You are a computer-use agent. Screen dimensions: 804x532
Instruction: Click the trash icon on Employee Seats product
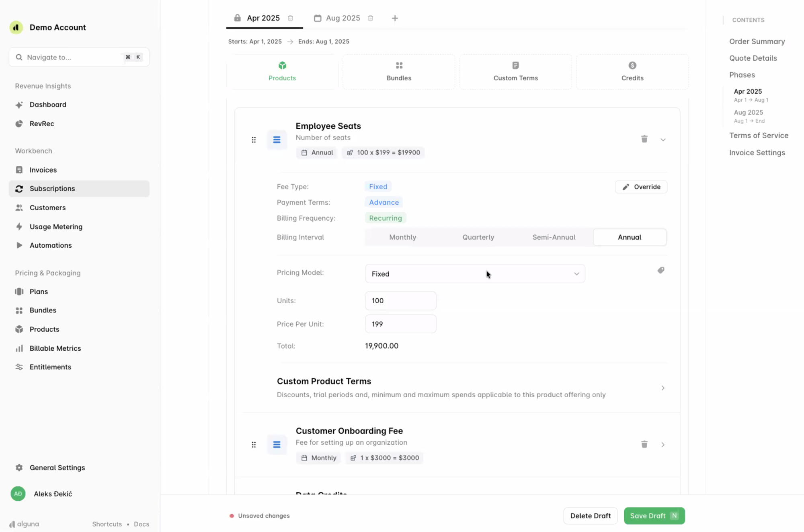pos(644,139)
